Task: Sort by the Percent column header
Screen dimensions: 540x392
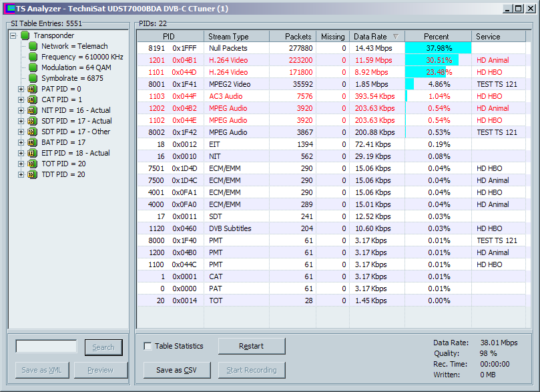Action: click(439, 37)
